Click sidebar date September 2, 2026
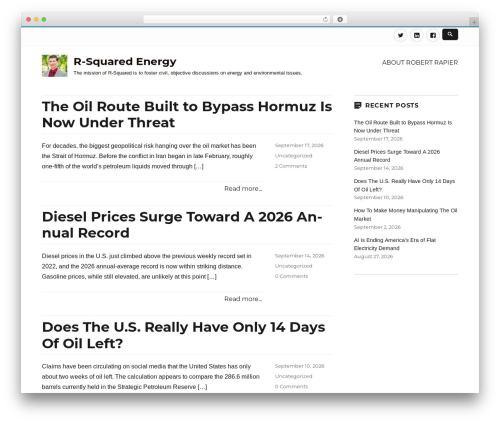The width and height of the screenshot is (500, 423). click(x=377, y=227)
